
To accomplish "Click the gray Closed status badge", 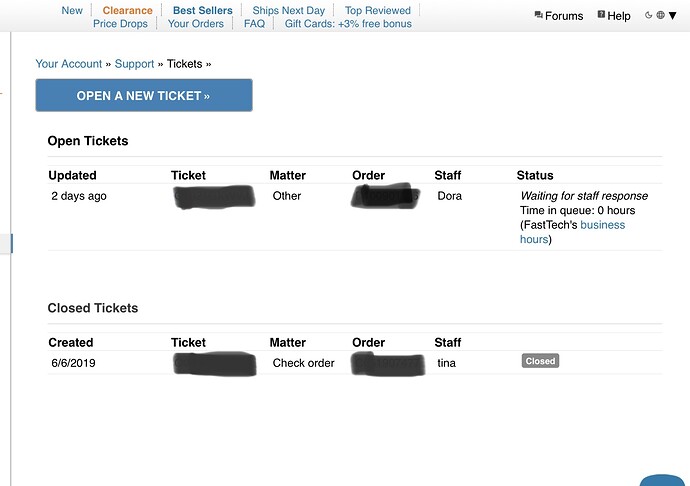I will click(x=540, y=361).
